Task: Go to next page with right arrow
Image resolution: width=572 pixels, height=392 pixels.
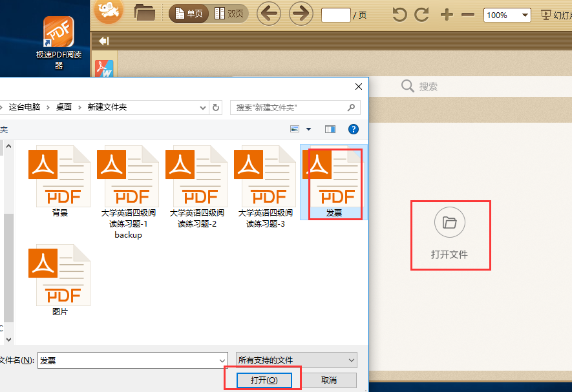Action: click(x=301, y=14)
